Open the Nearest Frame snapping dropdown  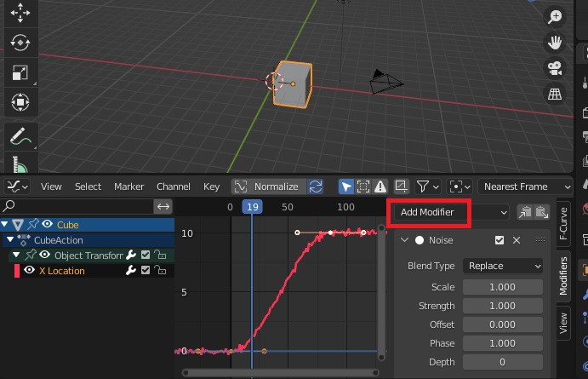click(x=526, y=187)
